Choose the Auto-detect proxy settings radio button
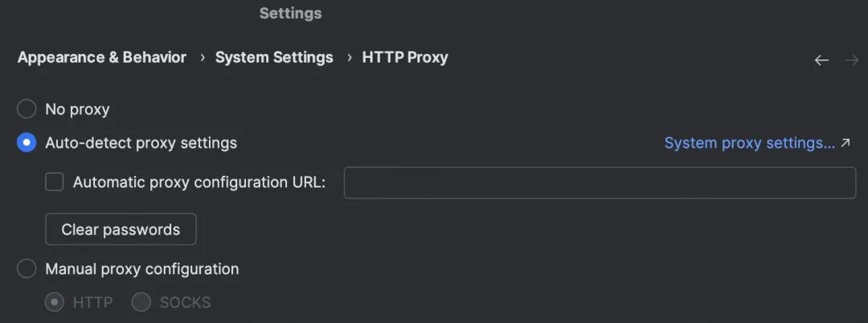The height and width of the screenshot is (323, 868). pos(27,143)
